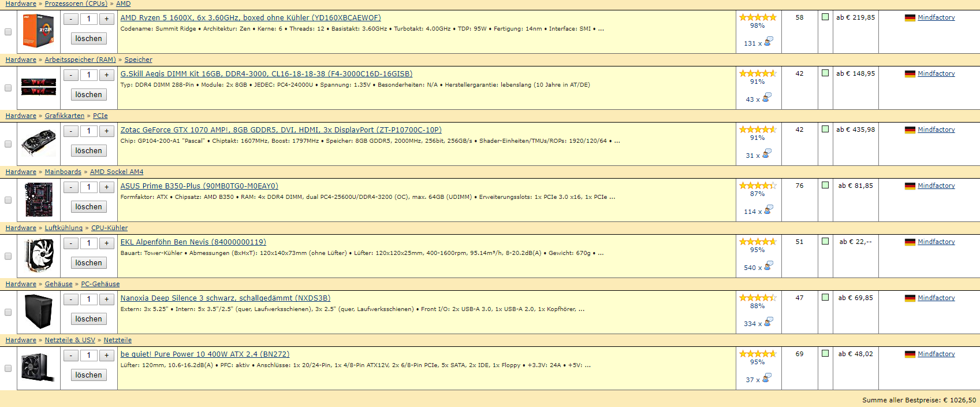
Task: Open the PC-Gehäuse breadcrumb link
Action: pyautogui.click(x=100, y=284)
